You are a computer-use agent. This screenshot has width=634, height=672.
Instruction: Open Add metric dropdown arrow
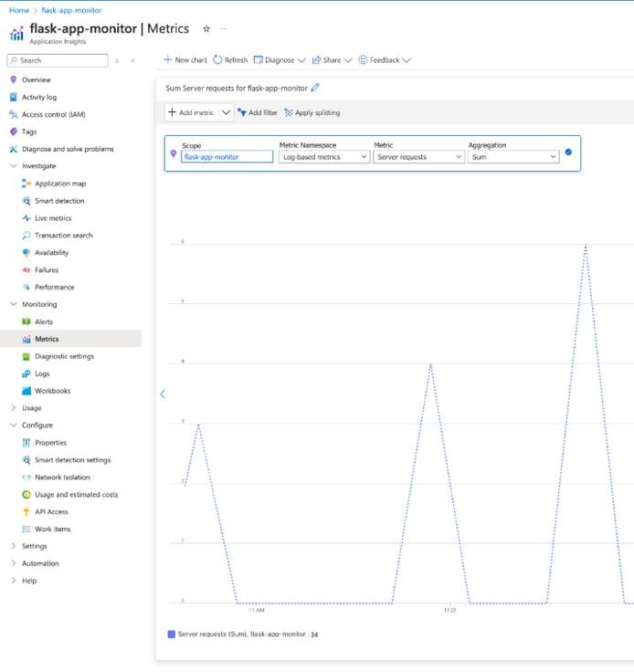226,112
